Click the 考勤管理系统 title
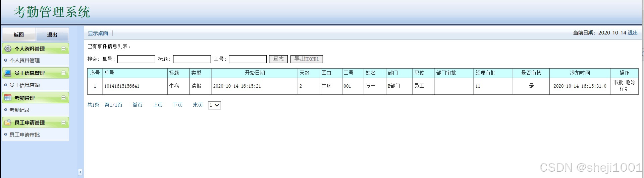This screenshot has height=178, width=644. click(x=52, y=12)
